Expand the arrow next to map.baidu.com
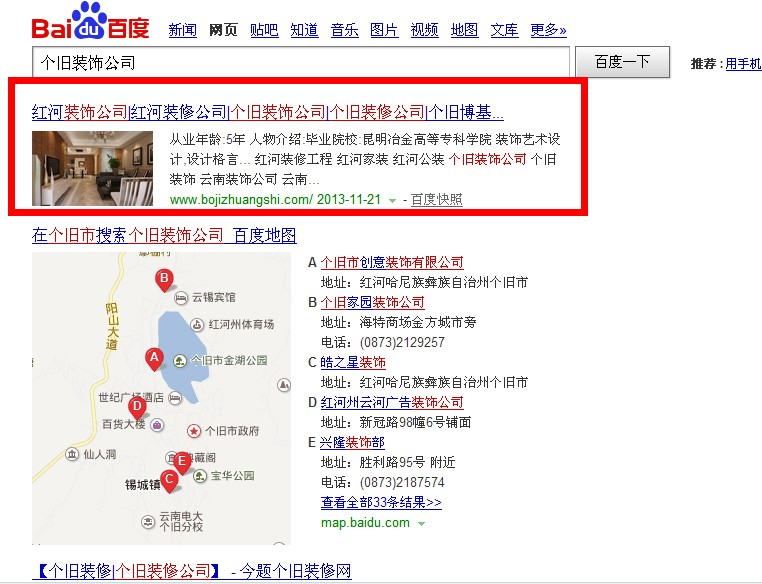Screen dimensions: 762x584 [421, 524]
